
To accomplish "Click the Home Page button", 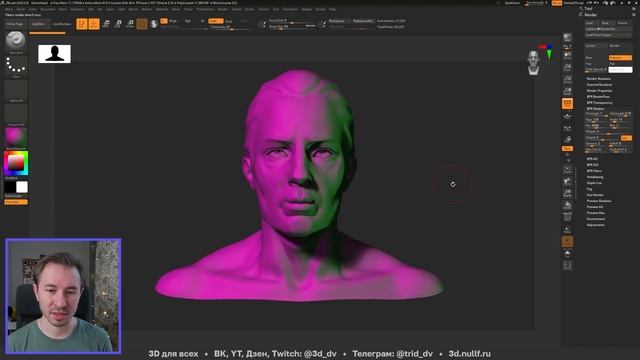I will tap(15, 24).
